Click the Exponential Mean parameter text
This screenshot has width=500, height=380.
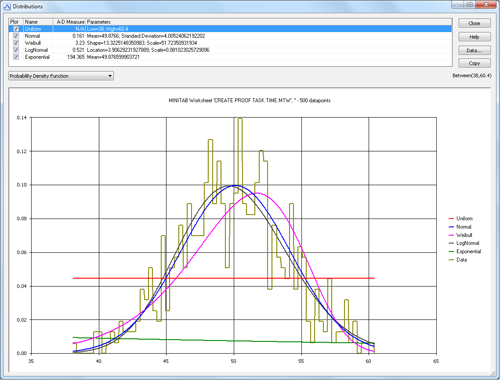(113, 57)
